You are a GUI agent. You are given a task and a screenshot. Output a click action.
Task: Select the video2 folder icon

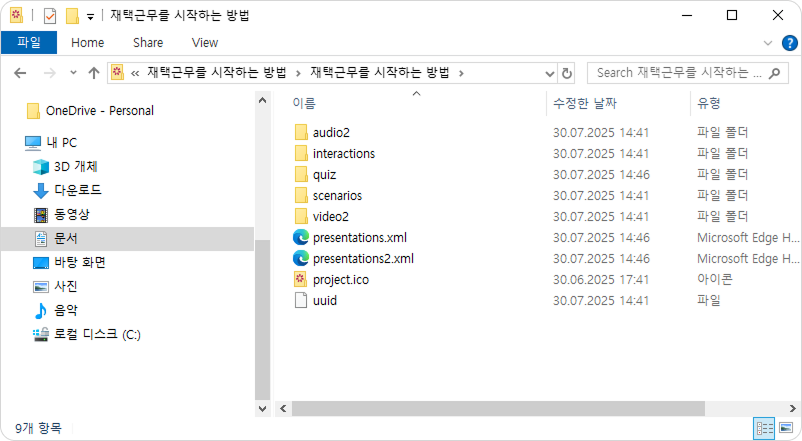click(x=301, y=216)
